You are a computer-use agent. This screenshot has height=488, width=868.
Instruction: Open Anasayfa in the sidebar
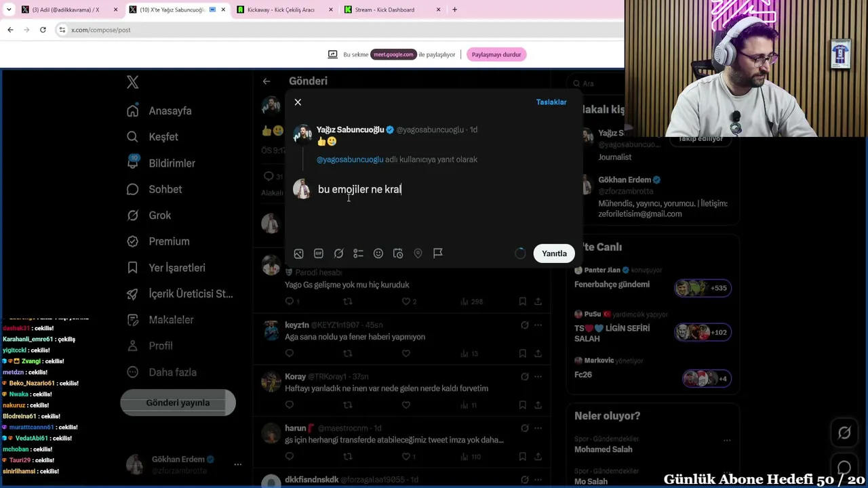click(x=159, y=111)
